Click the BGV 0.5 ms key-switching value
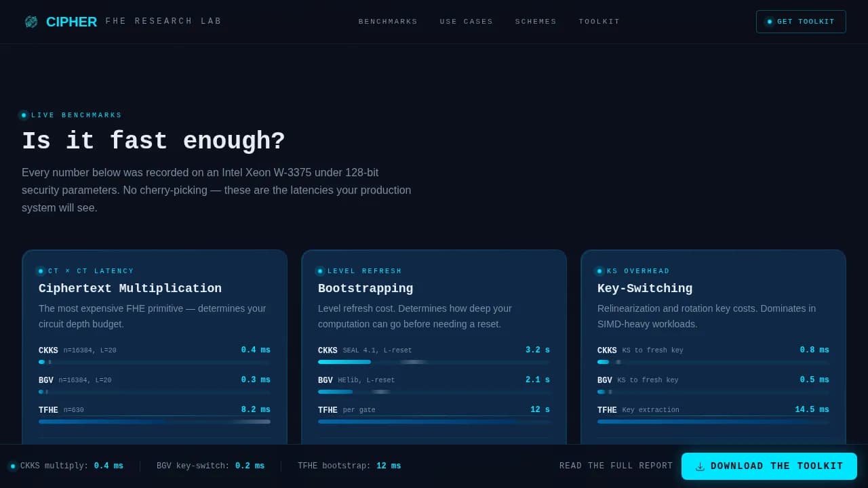Viewport: 868px width, 488px height. tap(814, 380)
